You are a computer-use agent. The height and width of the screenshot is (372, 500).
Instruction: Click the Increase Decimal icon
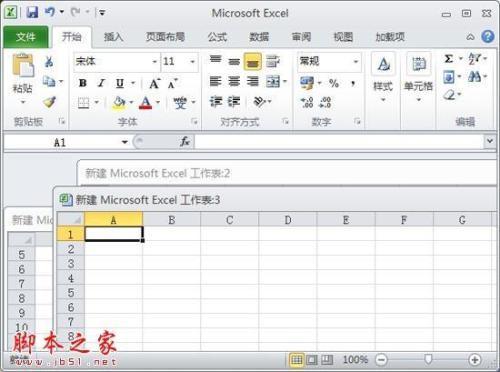pos(307,102)
